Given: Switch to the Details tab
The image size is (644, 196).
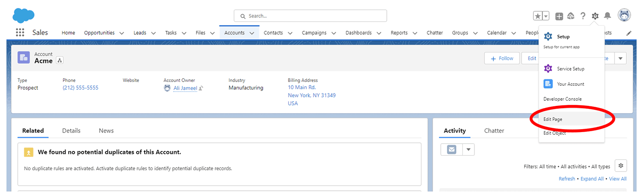Looking at the screenshot, I should coord(71,130).
